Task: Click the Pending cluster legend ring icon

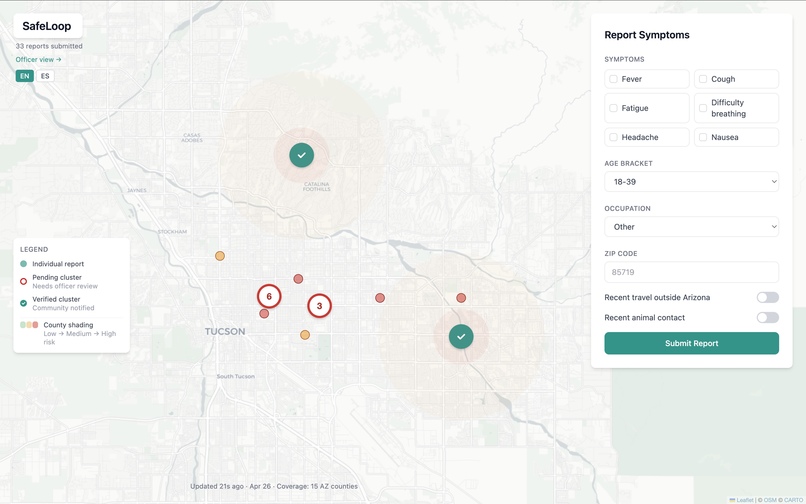Action: tap(23, 281)
